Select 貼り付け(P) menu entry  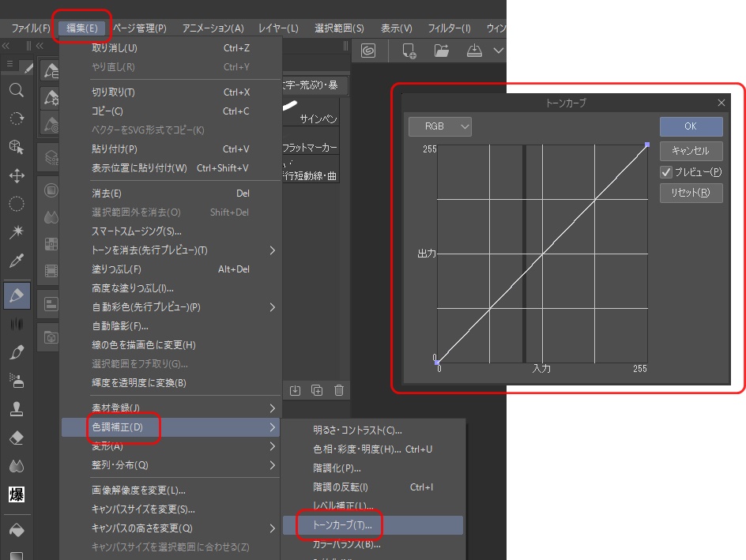[171, 149]
